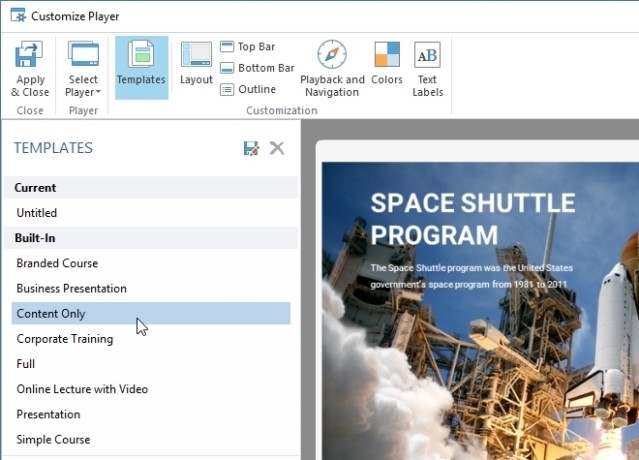The width and height of the screenshot is (639, 460).
Task: Toggle the Templates ribbon button
Action: 141,68
